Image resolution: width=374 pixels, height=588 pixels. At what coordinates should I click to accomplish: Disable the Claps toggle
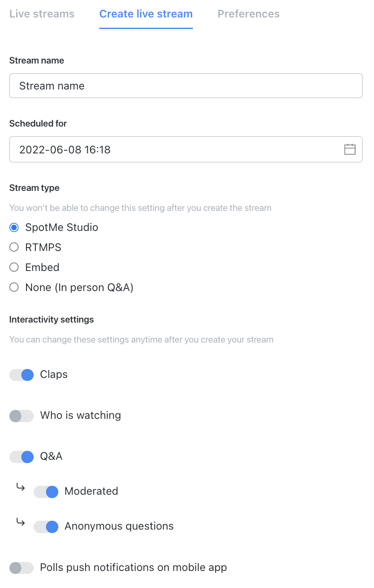coord(21,375)
